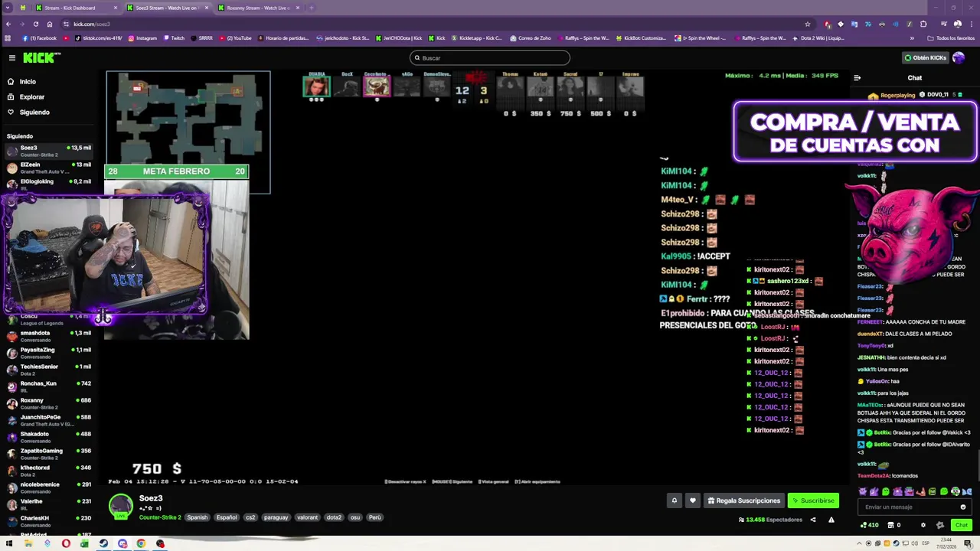Expand the hidden bookmarks chevron
Image resolution: width=980 pixels, height=551 pixels.
912,38
